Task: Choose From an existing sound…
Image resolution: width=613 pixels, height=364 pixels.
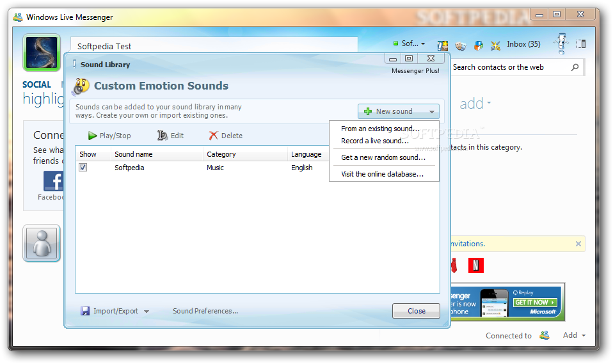Action: tap(380, 129)
